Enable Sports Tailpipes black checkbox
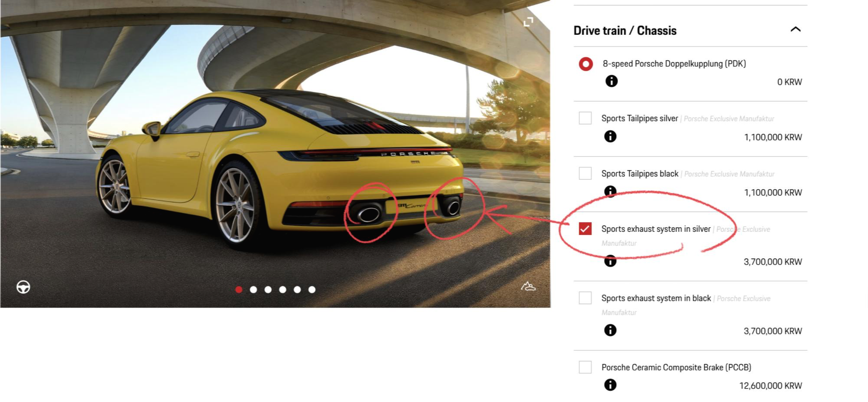Viewport: 868px width, 402px height. point(585,173)
